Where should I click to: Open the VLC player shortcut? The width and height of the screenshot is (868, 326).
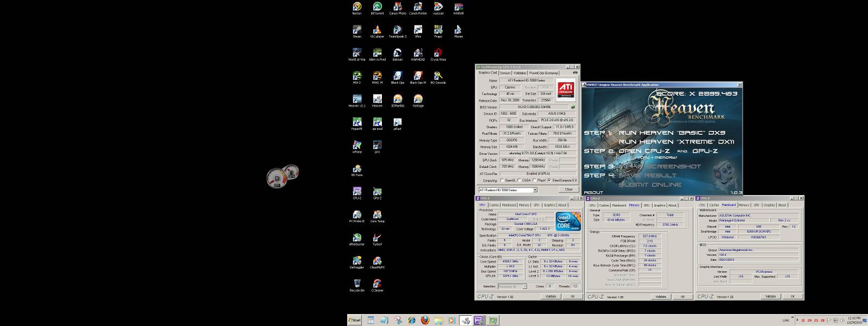(377, 32)
